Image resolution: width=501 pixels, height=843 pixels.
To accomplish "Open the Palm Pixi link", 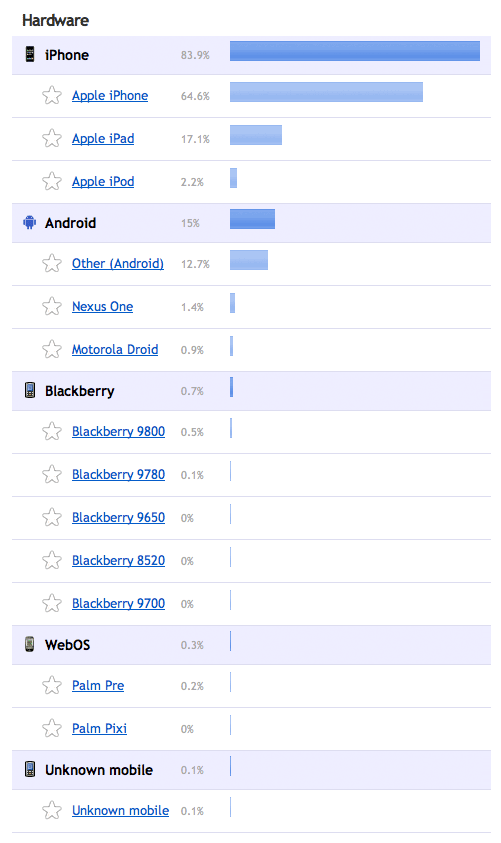I will (x=99, y=728).
